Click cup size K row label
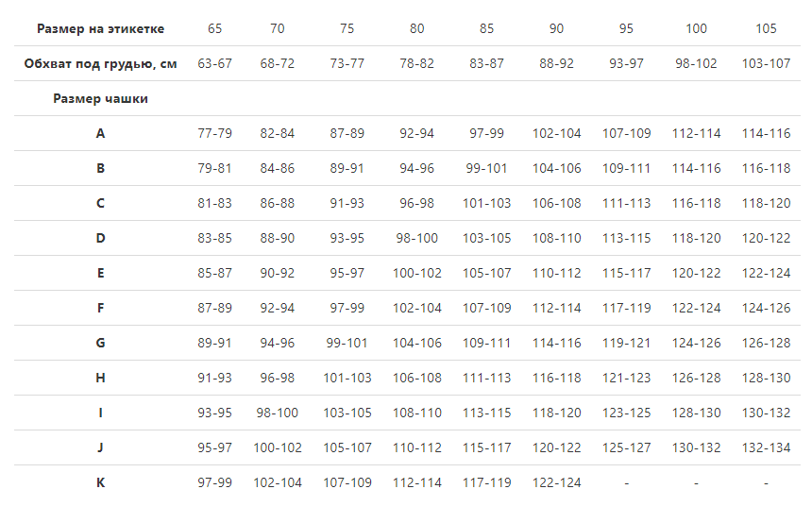This screenshot has height=523, width=812. coord(100,482)
